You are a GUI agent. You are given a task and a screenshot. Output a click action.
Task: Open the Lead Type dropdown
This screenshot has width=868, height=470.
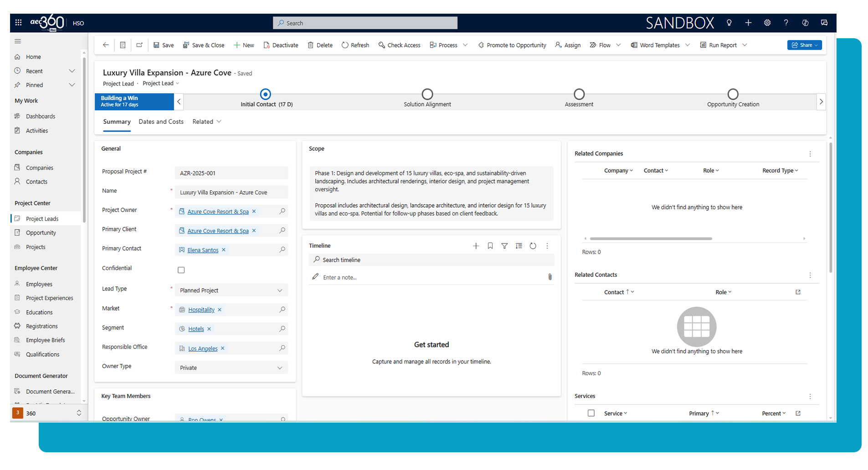tap(231, 291)
